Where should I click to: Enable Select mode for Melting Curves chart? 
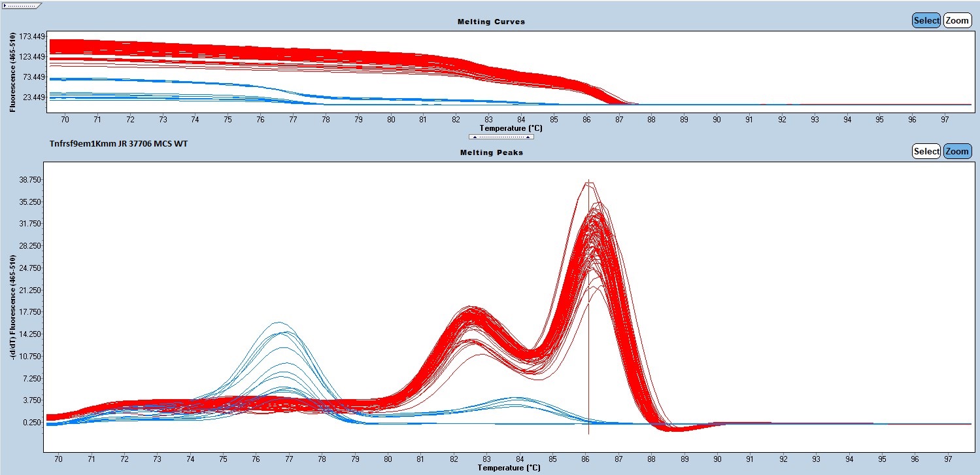pos(926,20)
